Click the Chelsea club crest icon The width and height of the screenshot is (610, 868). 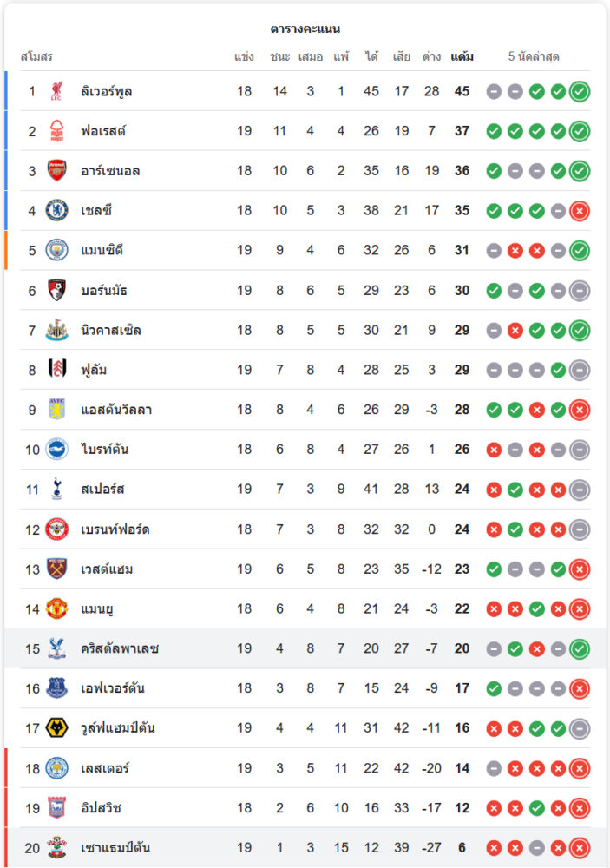tap(56, 210)
